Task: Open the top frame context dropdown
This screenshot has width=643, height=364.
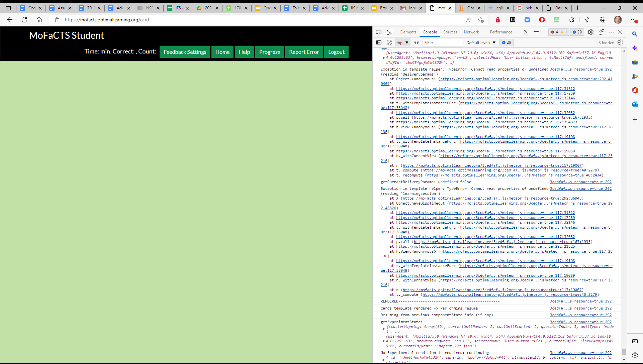Action: (402, 42)
